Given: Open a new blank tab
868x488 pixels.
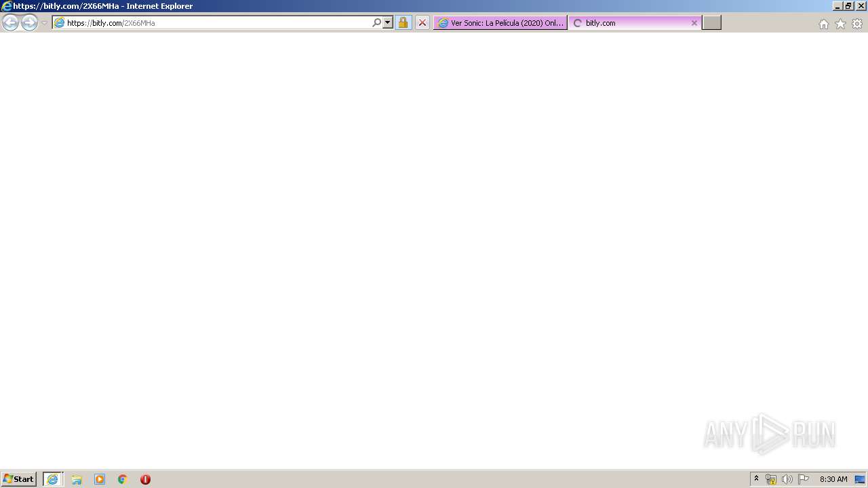Looking at the screenshot, I should (x=711, y=22).
